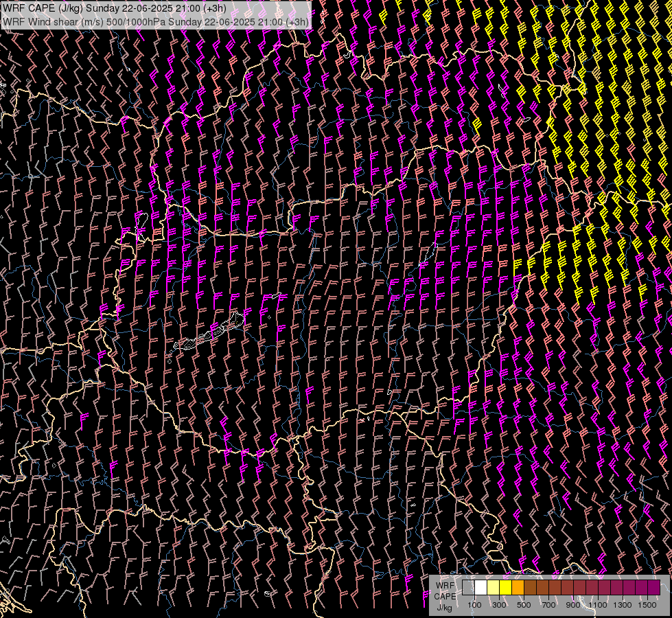Click the WRF Wind shear title line
The width and height of the screenshot is (672, 618).
pyautogui.click(x=156, y=21)
